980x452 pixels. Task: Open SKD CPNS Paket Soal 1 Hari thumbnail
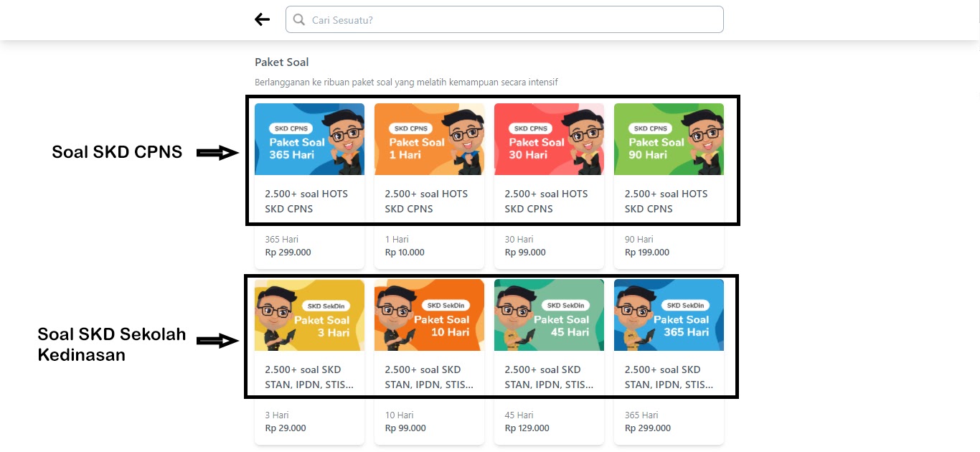point(430,139)
